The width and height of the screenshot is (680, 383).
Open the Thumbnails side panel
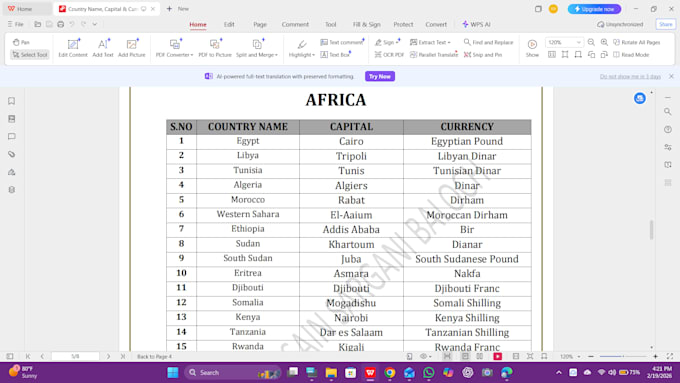(x=12, y=118)
